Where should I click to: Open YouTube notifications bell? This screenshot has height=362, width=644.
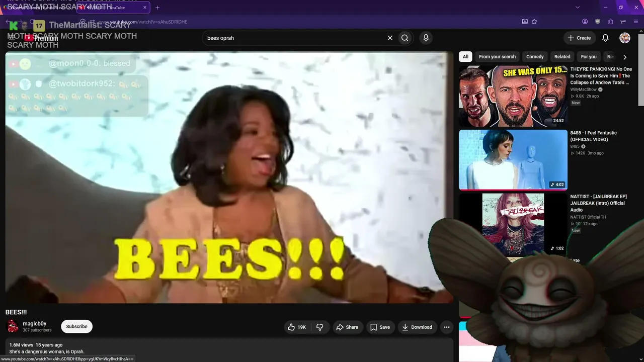click(x=605, y=38)
